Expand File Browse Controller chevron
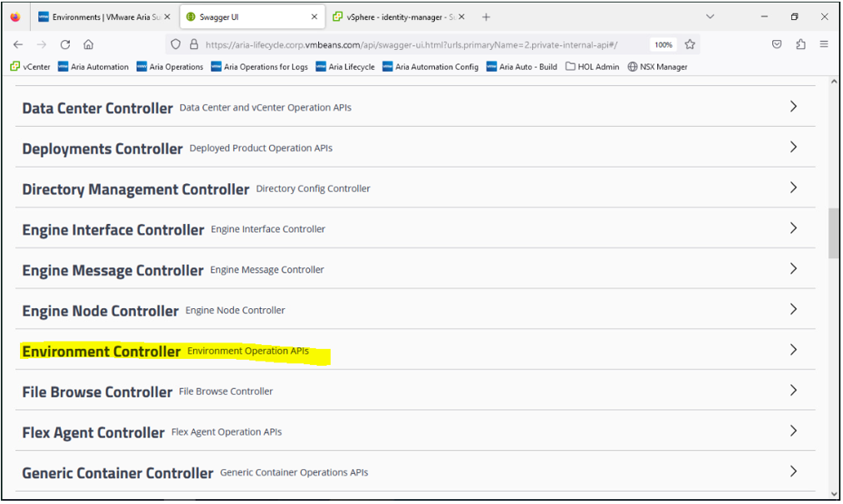The width and height of the screenshot is (843, 504). coord(793,390)
